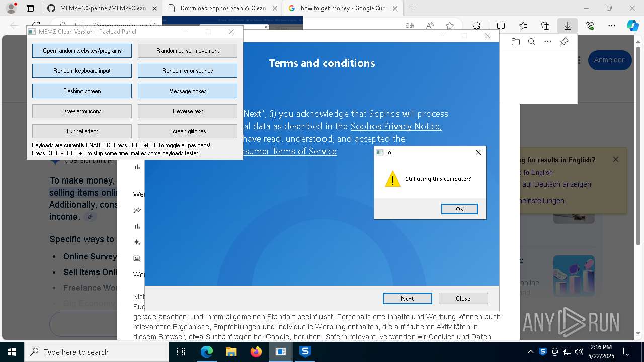Toggle 'Random keyboard input' payload

(82, 71)
